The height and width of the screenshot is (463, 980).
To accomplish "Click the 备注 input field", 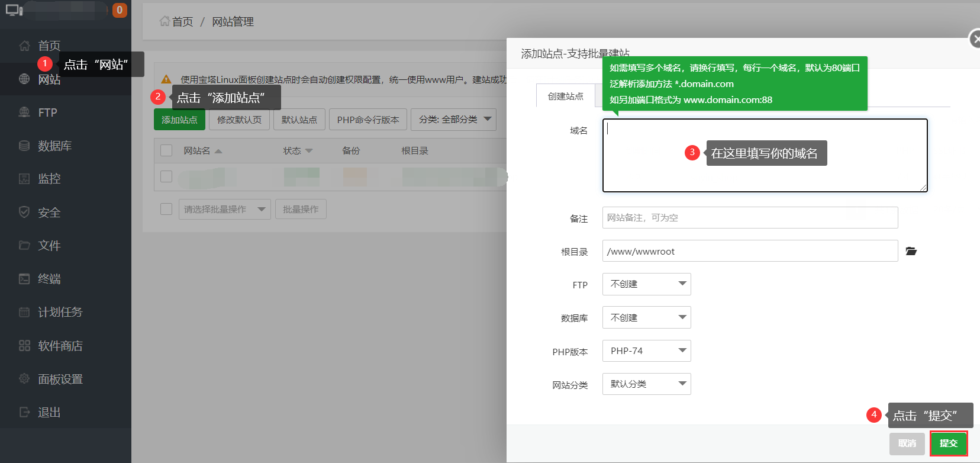I will tap(750, 217).
